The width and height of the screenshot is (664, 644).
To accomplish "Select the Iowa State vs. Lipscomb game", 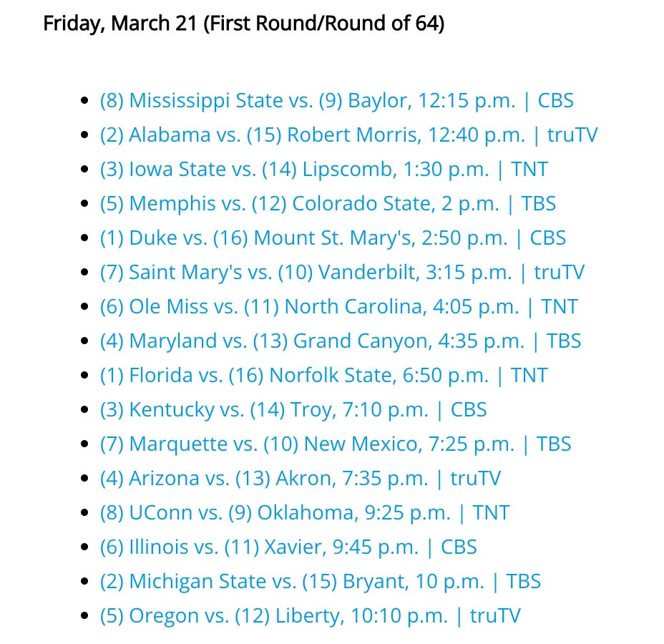I will tap(323, 170).
